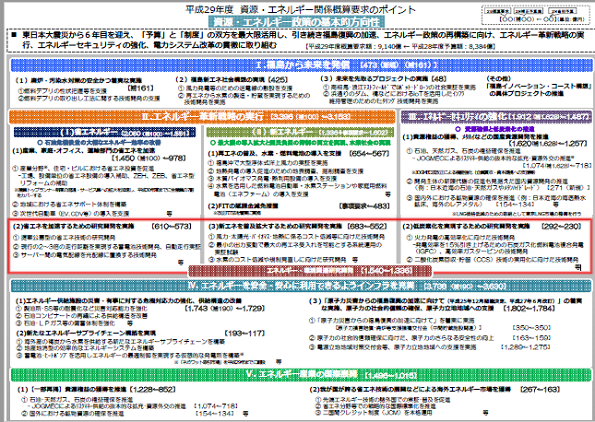Select the line '(2)新たなエネルギーサプライチェーン構築を実現'
The image size is (595, 422).
[x=86, y=333]
